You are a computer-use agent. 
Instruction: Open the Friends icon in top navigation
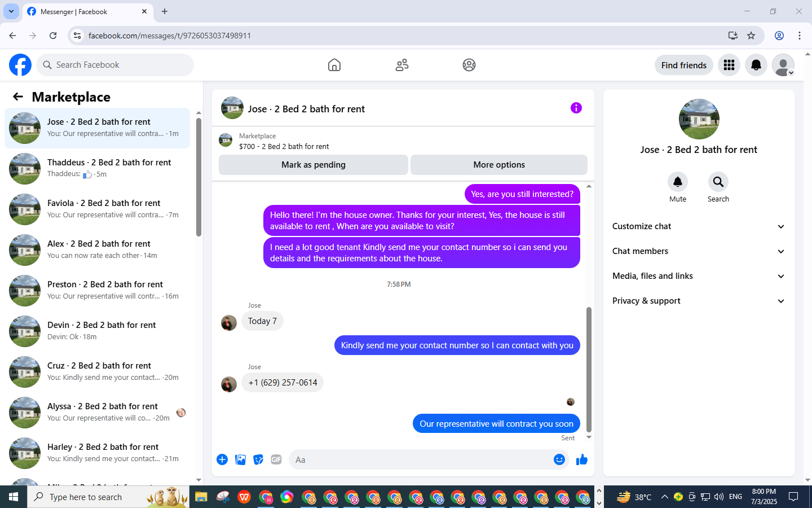point(402,65)
